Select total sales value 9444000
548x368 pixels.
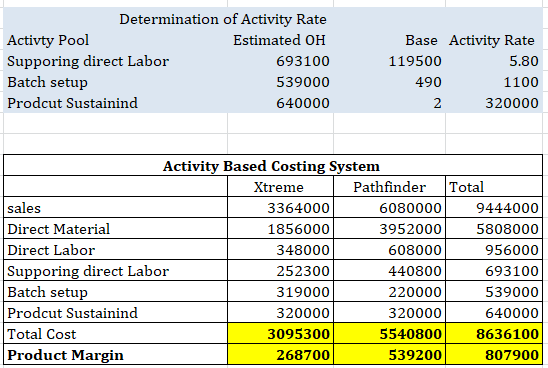(507, 208)
